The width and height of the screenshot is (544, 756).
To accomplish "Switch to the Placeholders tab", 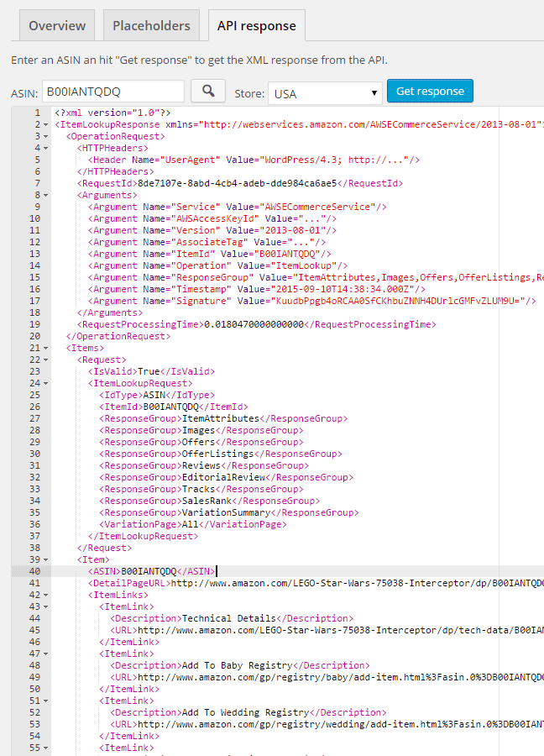I will 151,25.
